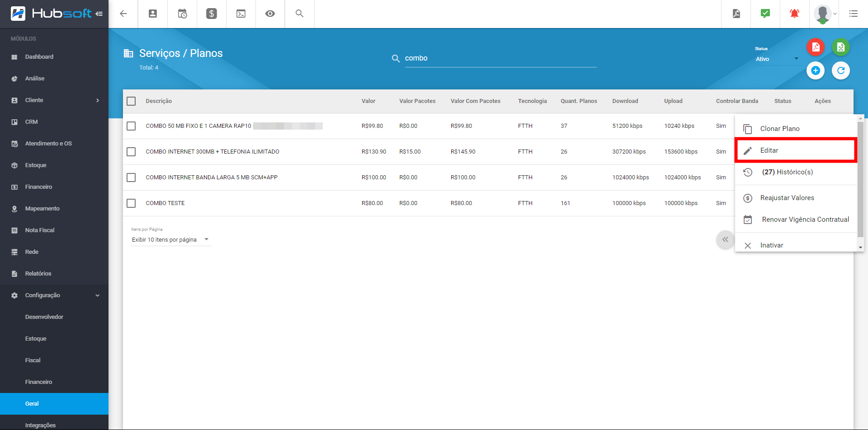Click the menu scrollbar down arrow
The height and width of the screenshot is (430, 868).
pyautogui.click(x=861, y=248)
